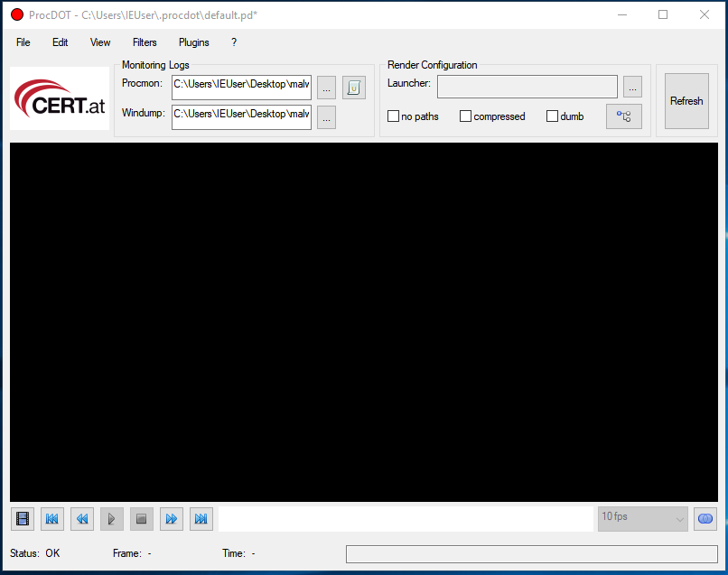Browse for Launcher with ... button

pyautogui.click(x=632, y=87)
